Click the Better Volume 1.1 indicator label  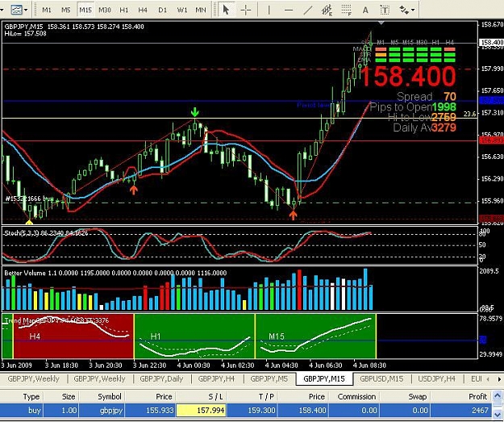click(x=30, y=273)
